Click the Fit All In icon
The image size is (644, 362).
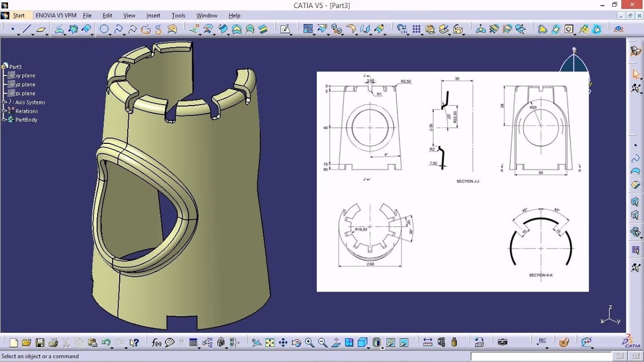tap(270, 343)
